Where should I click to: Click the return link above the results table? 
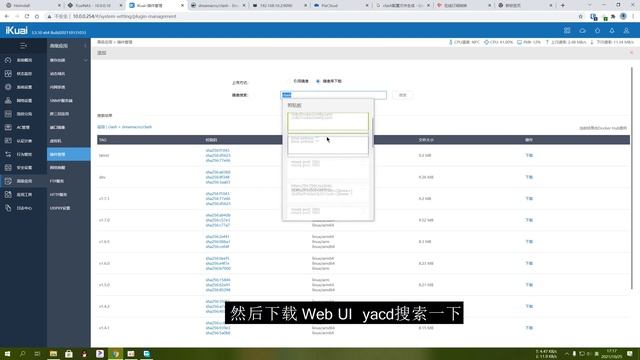click(101, 127)
